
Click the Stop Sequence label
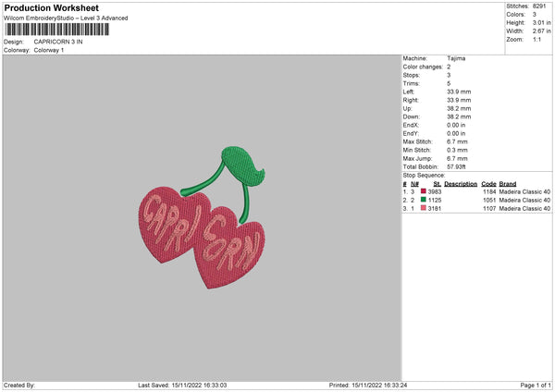point(424,176)
